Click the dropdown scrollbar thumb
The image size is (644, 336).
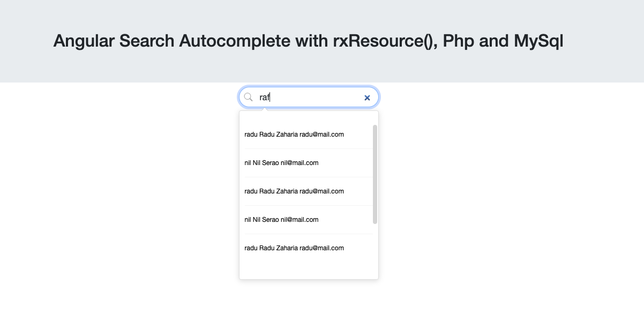375,174
